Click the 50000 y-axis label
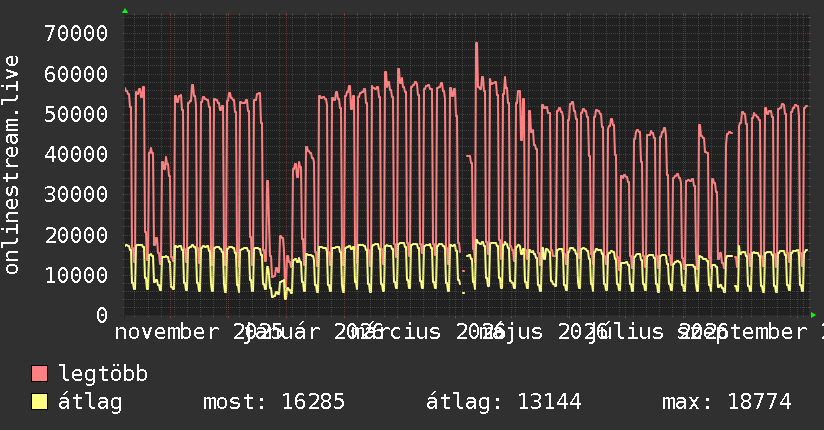The width and height of the screenshot is (824, 430). tap(76, 114)
